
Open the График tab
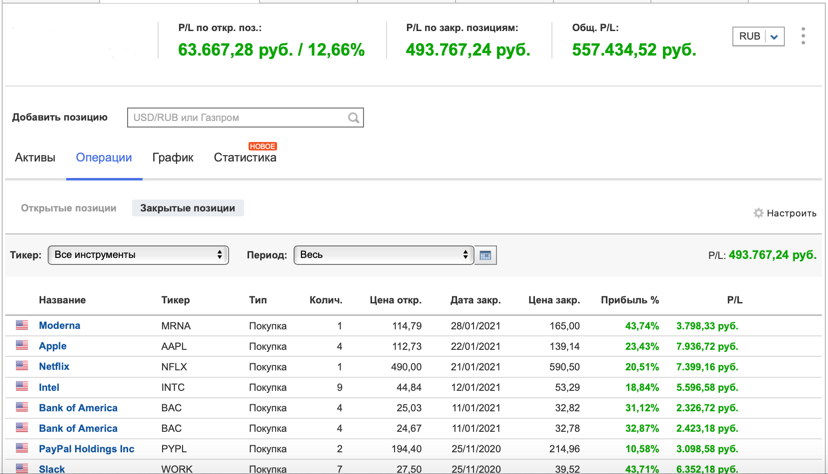pyautogui.click(x=173, y=157)
